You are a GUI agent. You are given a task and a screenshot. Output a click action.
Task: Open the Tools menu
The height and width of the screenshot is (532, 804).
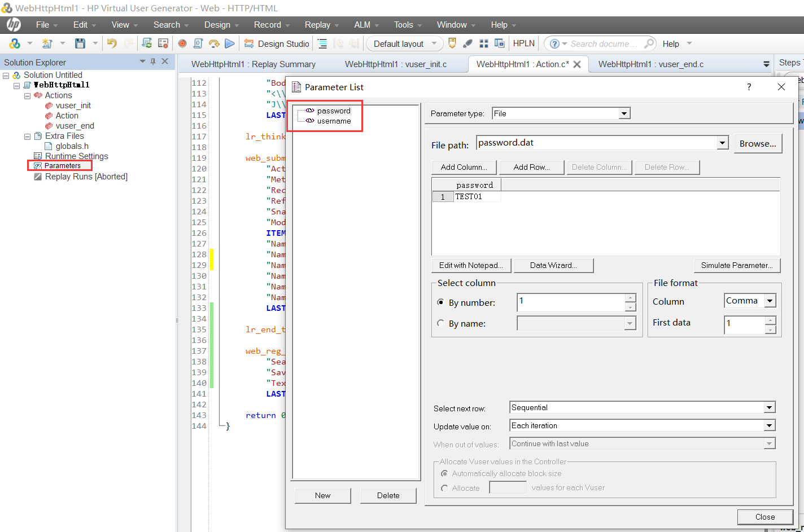click(x=409, y=25)
